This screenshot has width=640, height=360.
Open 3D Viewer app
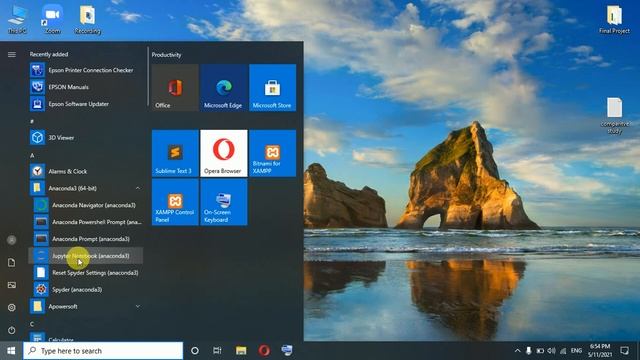[x=86, y=138]
